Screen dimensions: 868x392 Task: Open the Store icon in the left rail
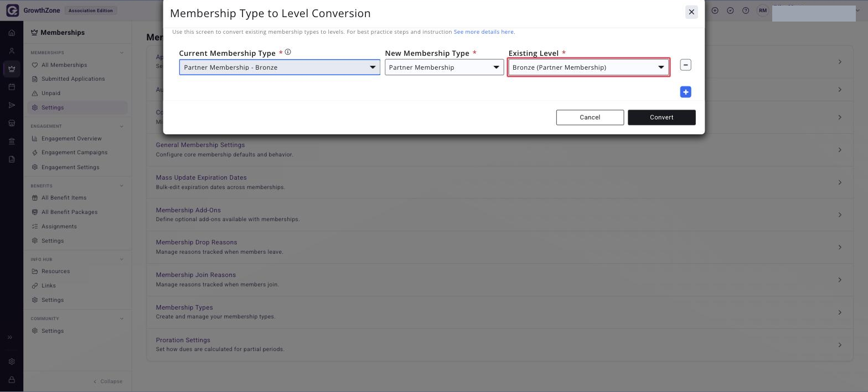tap(12, 123)
